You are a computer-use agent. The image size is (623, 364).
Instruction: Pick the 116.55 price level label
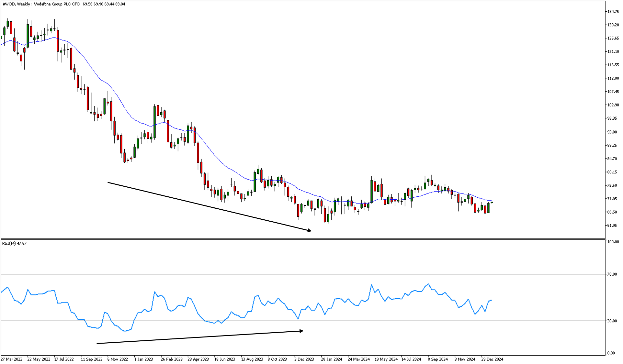613,65
